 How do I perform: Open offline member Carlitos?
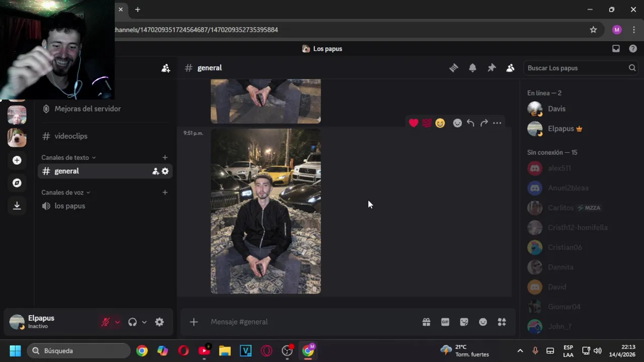(581, 208)
